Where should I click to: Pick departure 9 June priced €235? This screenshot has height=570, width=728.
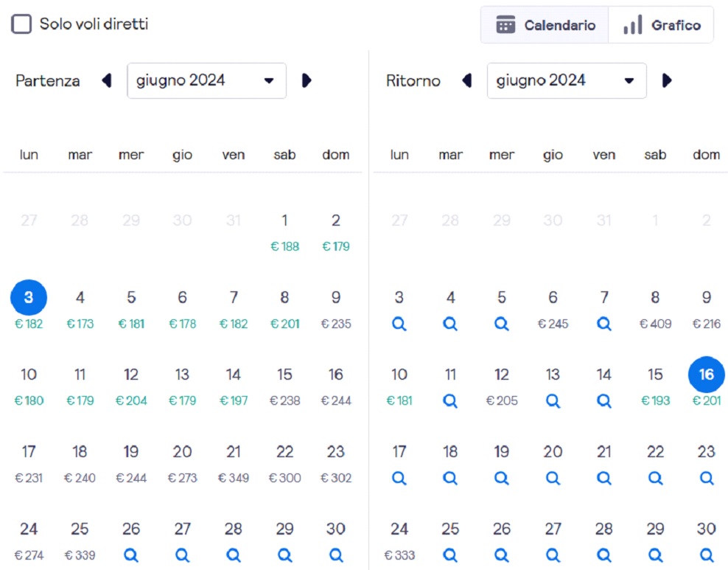pyautogui.click(x=336, y=310)
